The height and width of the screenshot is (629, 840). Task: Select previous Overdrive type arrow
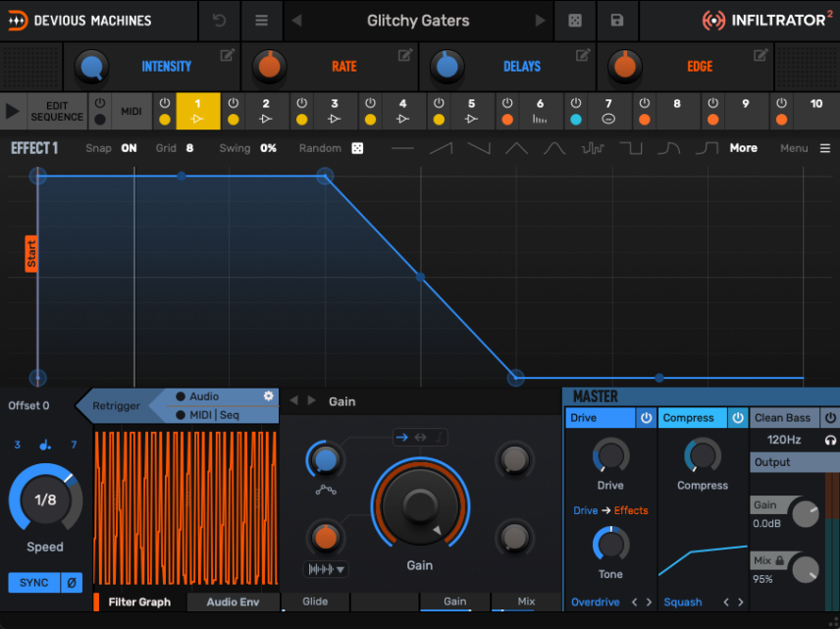pyautogui.click(x=634, y=603)
